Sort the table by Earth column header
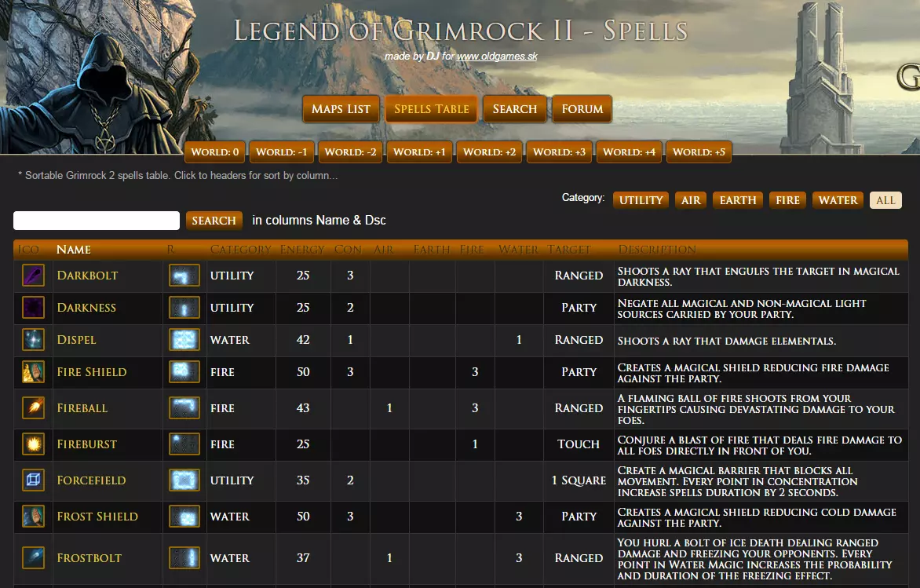 [431, 250]
